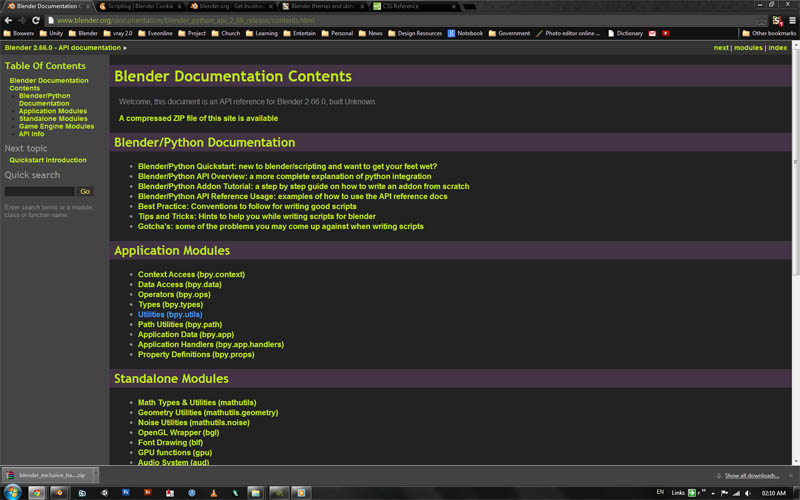Click the volume speaker tray icon
Viewport: 800px width, 500px height.
point(748,493)
